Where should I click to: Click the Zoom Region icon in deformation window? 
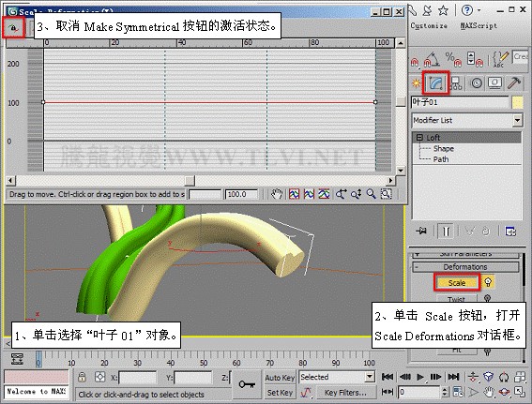tap(387, 194)
